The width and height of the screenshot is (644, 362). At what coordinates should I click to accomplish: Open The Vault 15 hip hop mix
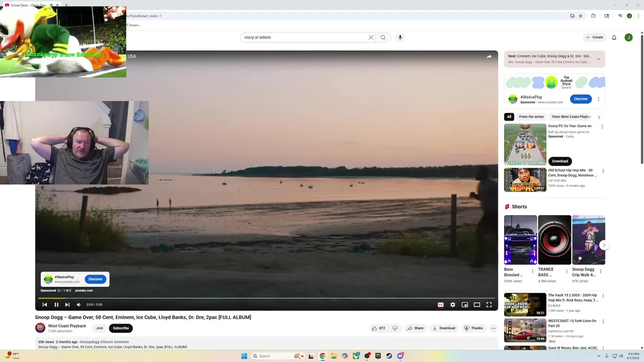525,305
